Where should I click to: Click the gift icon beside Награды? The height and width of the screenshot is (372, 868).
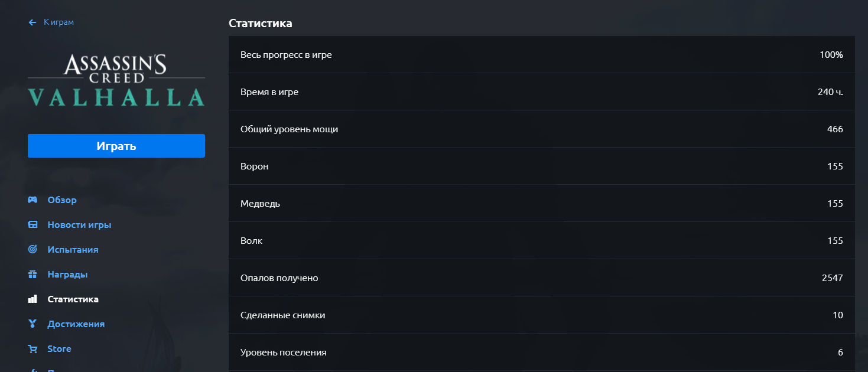pyautogui.click(x=32, y=275)
